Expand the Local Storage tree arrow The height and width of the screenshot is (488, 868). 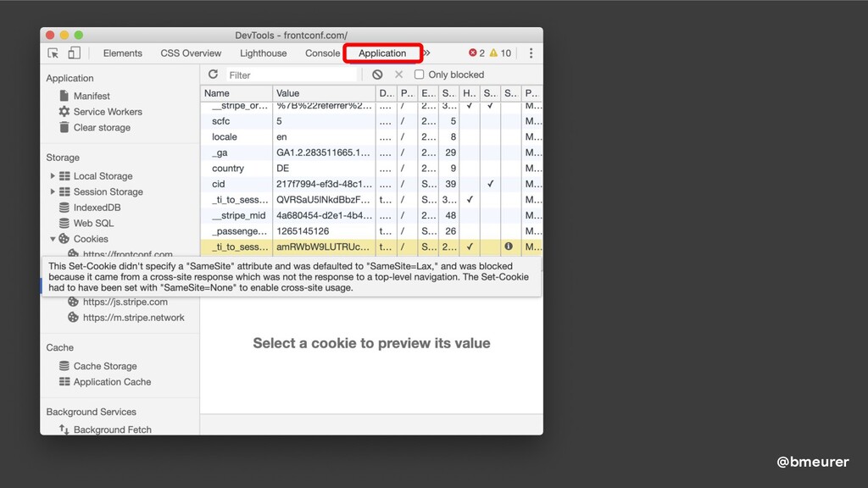(x=53, y=176)
